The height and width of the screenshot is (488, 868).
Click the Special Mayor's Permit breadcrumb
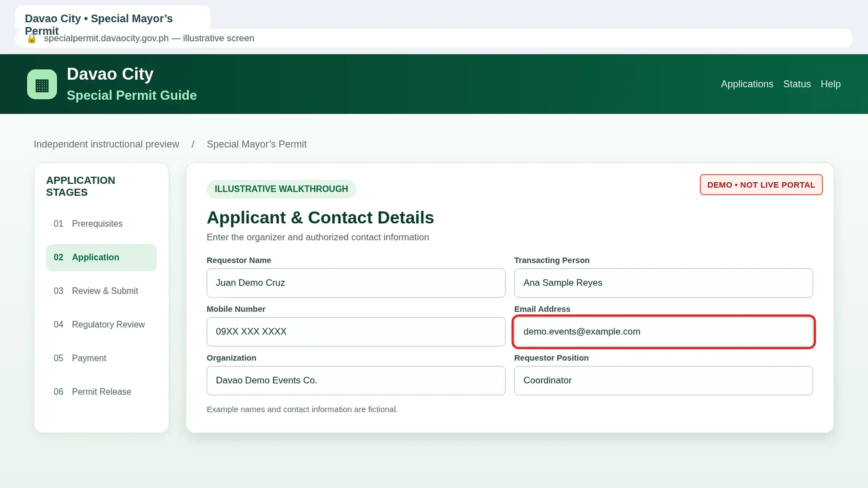[x=257, y=144]
